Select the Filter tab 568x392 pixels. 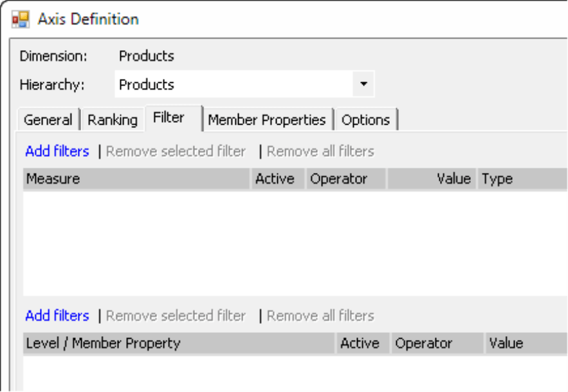[x=173, y=118]
